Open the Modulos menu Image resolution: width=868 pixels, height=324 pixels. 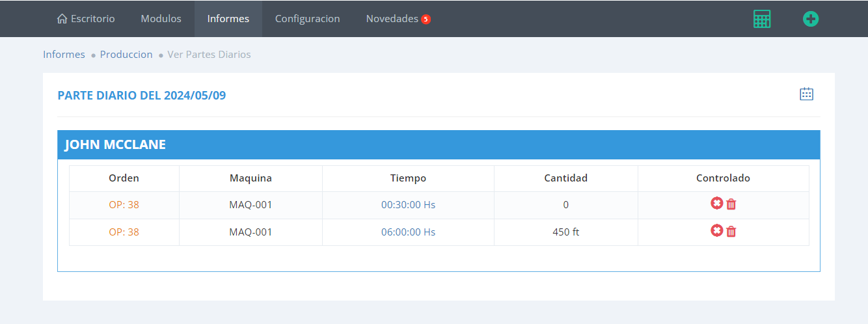(x=161, y=19)
